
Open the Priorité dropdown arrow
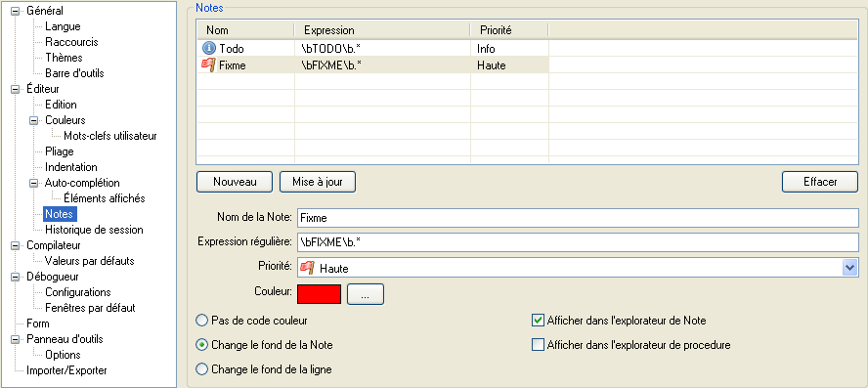click(849, 269)
